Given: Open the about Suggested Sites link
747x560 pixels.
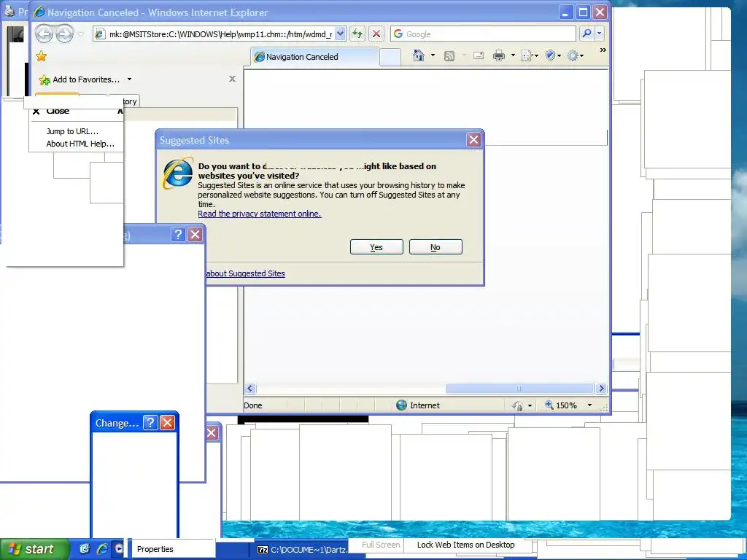Looking at the screenshot, I should click(x=245, y=273).
